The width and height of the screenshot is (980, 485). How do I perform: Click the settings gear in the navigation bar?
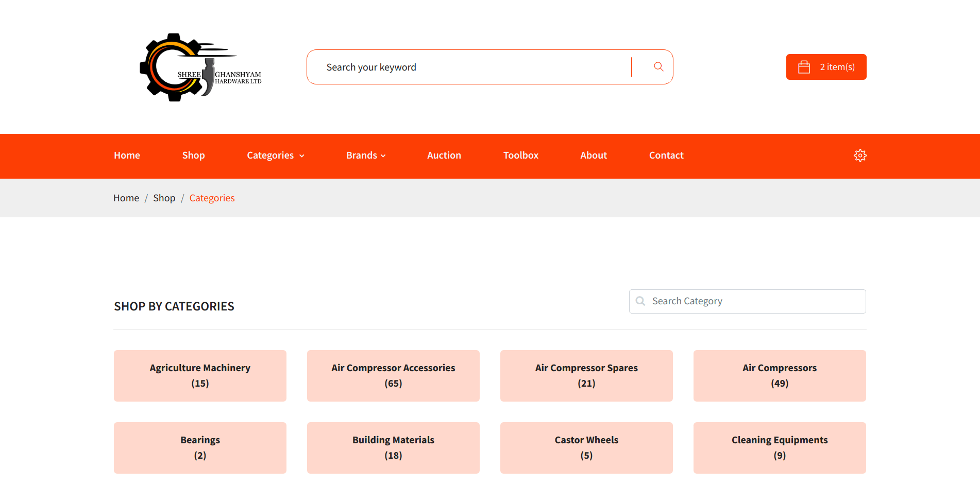point(860,155)
